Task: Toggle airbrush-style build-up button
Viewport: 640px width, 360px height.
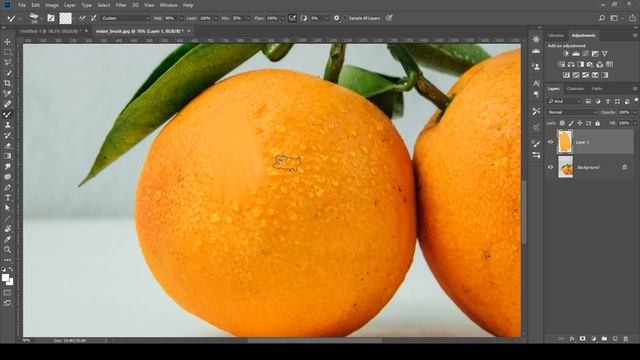Action: (x=292, y=18)
